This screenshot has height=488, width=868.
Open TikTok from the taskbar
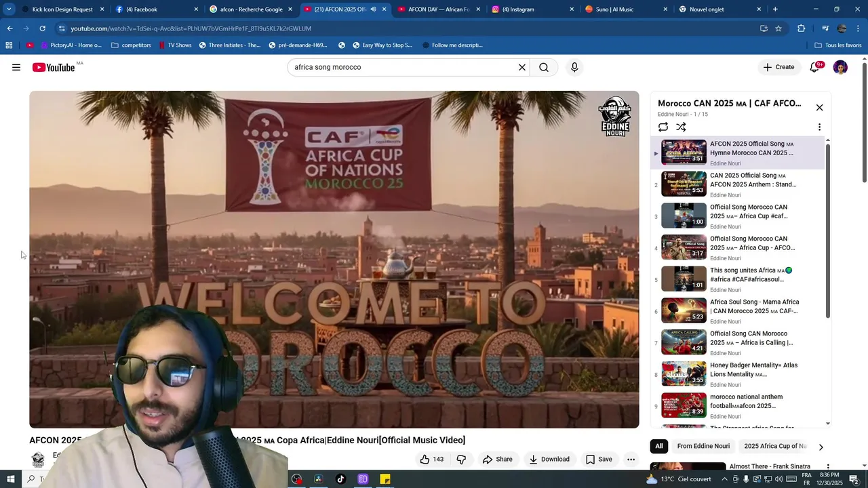pos(340,479)
